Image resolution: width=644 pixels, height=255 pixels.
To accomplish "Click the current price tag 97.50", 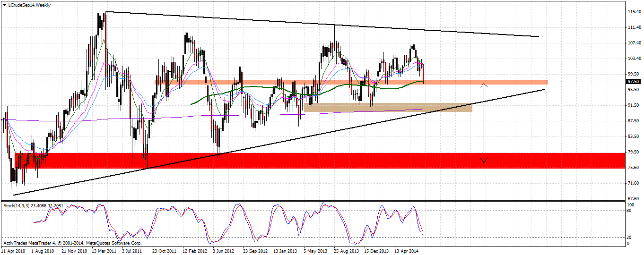I will [x=633, y=81].
